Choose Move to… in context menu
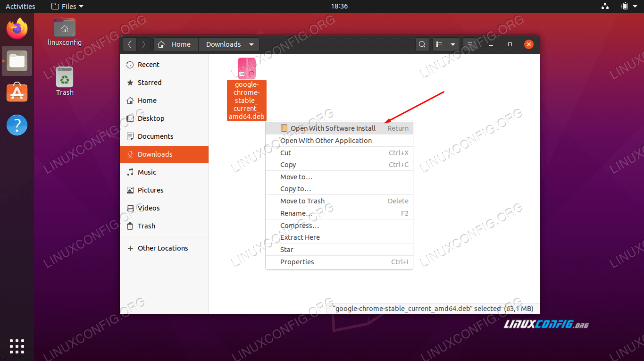 point(339,177)
